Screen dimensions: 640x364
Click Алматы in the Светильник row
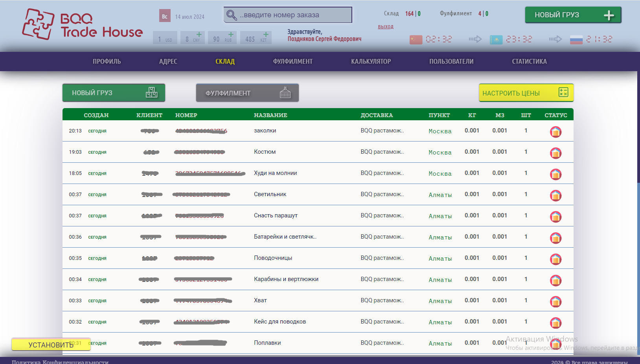click(440, 195)
